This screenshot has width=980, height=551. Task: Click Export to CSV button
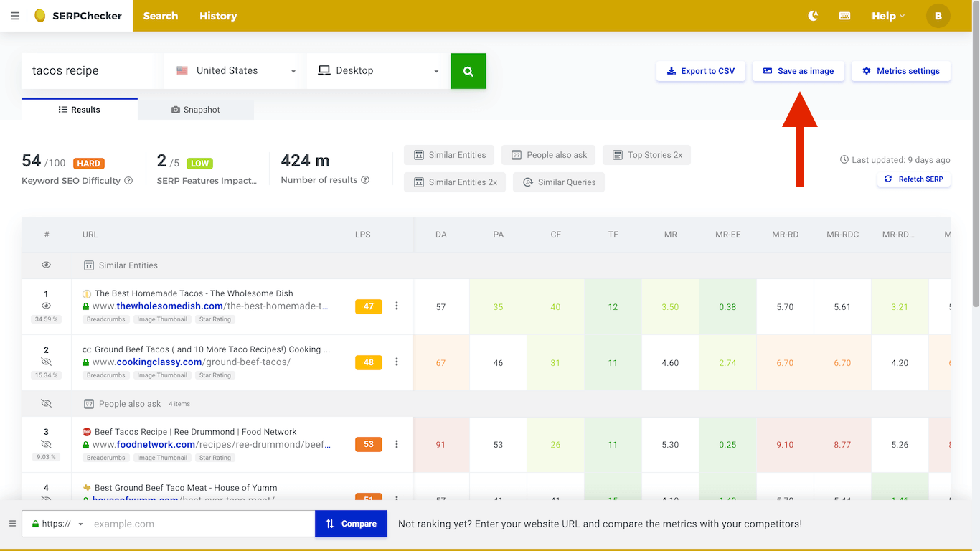701,71
